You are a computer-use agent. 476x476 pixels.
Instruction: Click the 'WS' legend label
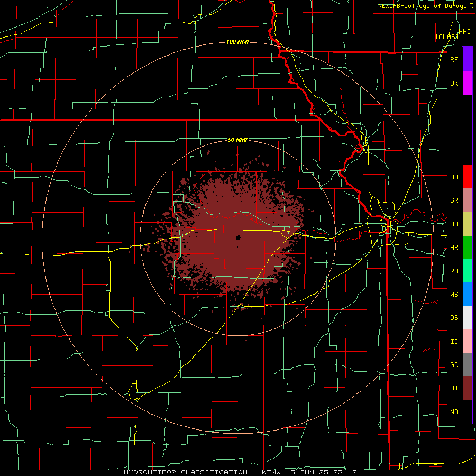(x=454, y=294)
